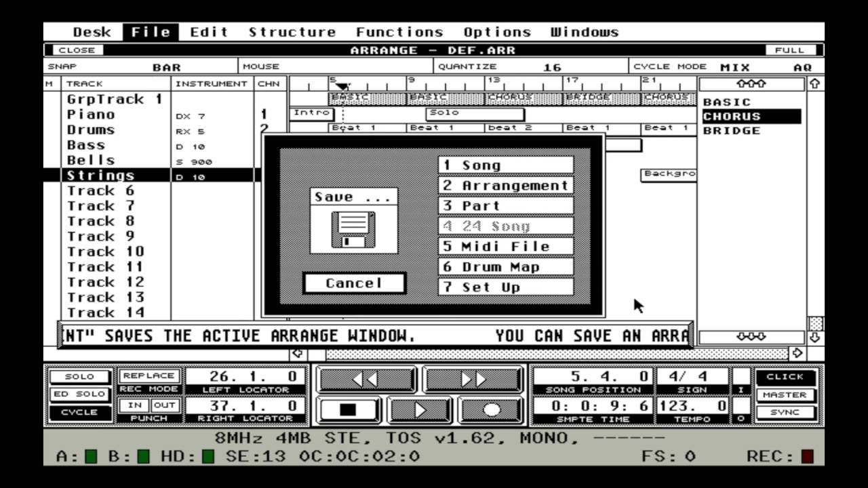Open the Edit menu

click(x=209, y=32)
